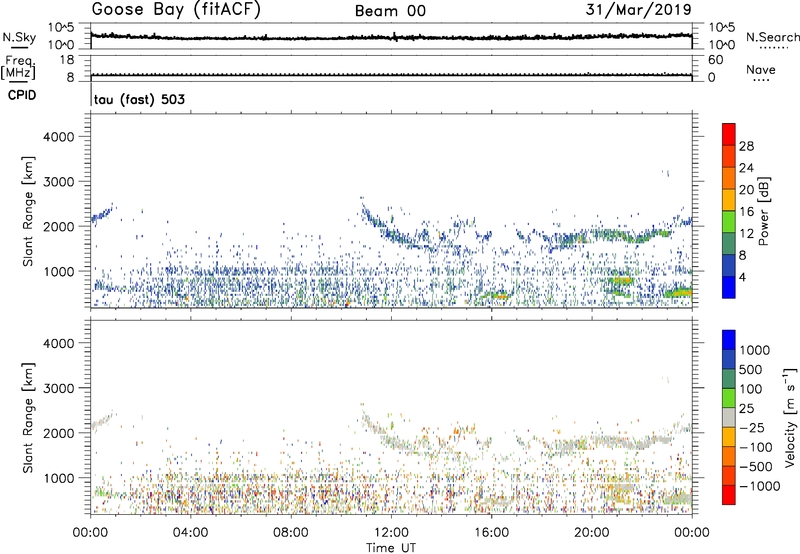Click the '1000' value on the velocity colorbar
The width and height of the screenshot is (800, 554).
coord(755,350)
